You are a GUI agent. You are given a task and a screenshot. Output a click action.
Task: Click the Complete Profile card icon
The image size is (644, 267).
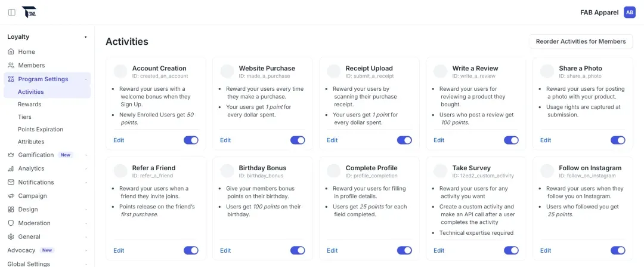333,171
